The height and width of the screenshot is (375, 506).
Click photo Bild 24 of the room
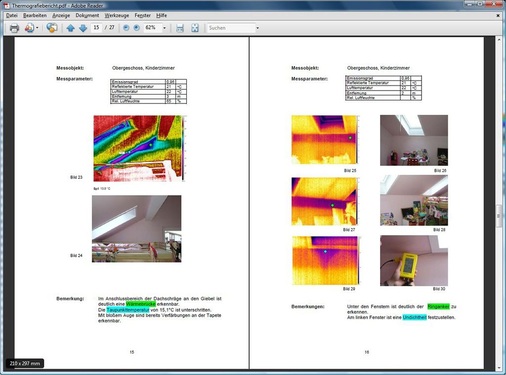pos(137,229)
